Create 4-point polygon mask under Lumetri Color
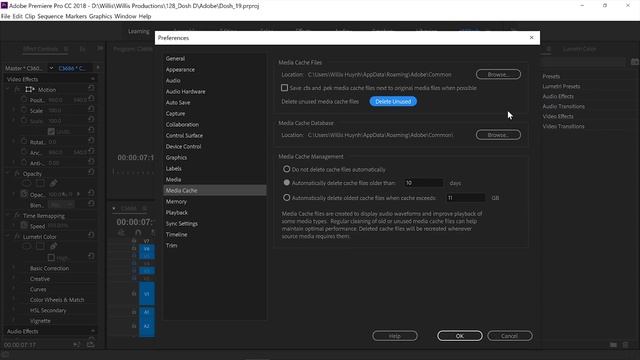 pyautogui.click(x=40, y=246)
